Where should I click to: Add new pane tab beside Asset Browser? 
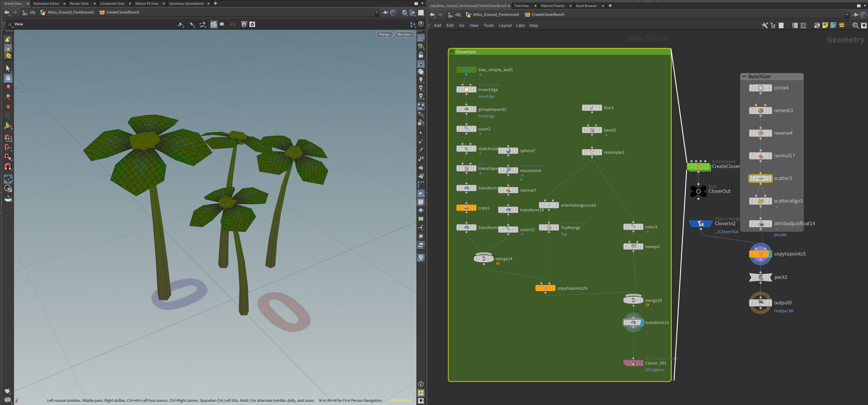click(610, 6)
